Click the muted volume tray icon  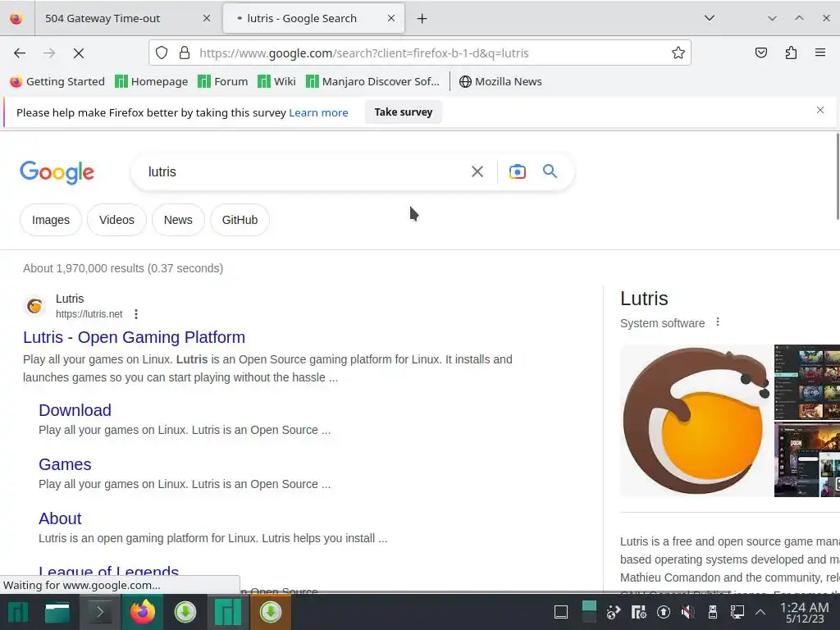pyautogui.click(x=688, y=612)
